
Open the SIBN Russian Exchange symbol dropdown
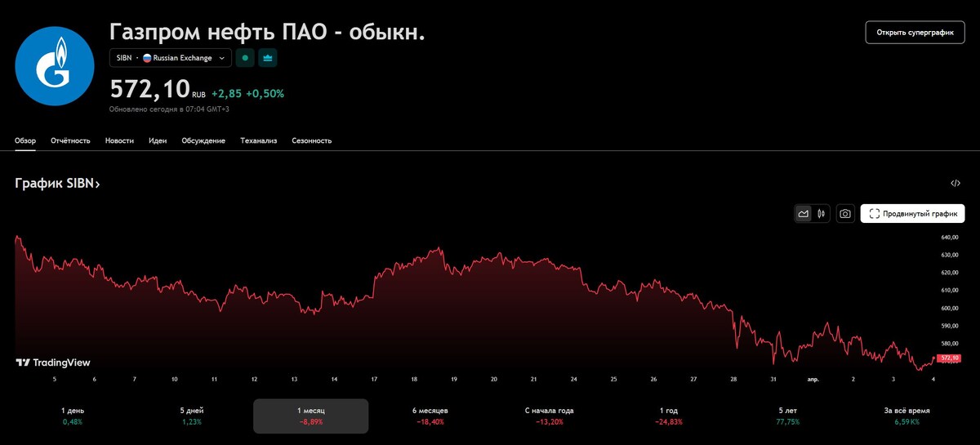tap(170, 58)
